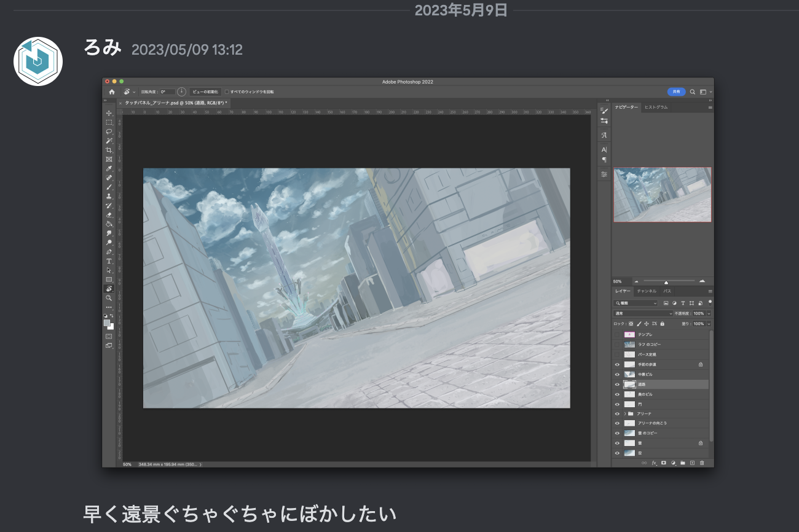Click the ビューの初期化 button
Image resolution: width=799 pixels, height=532 pixels.
205,92
